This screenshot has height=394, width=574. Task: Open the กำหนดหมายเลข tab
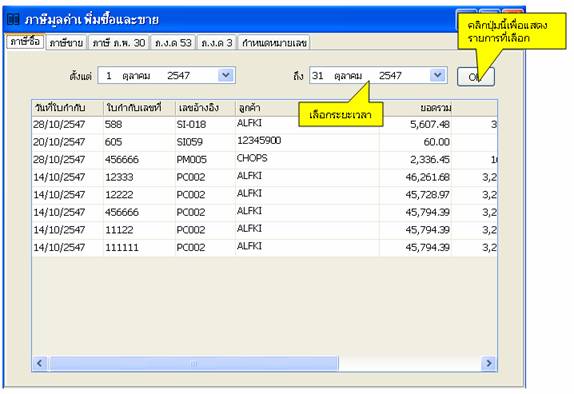tap(274, 43)
